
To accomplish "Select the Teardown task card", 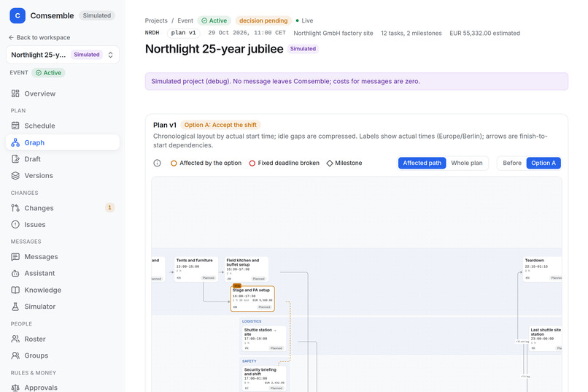I will tap(543, 269).
